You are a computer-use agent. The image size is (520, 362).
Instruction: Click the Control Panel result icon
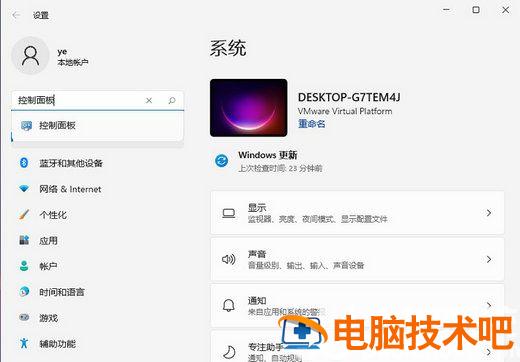(26, 126)
